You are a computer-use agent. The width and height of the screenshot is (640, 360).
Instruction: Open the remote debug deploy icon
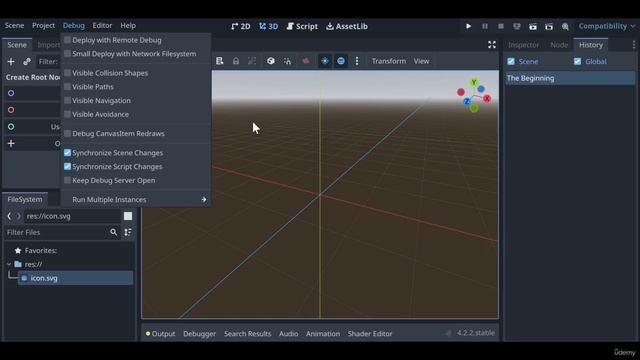(517, 26)
